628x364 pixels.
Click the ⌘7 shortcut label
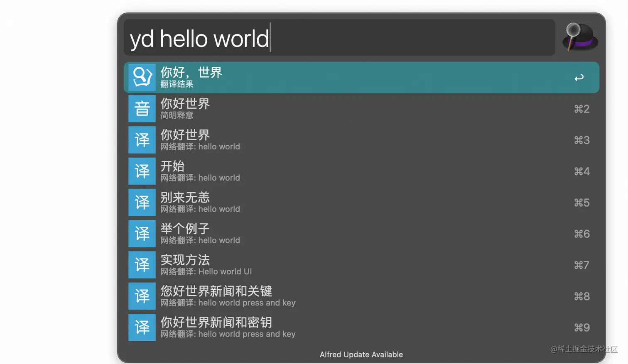pos(581,265)
